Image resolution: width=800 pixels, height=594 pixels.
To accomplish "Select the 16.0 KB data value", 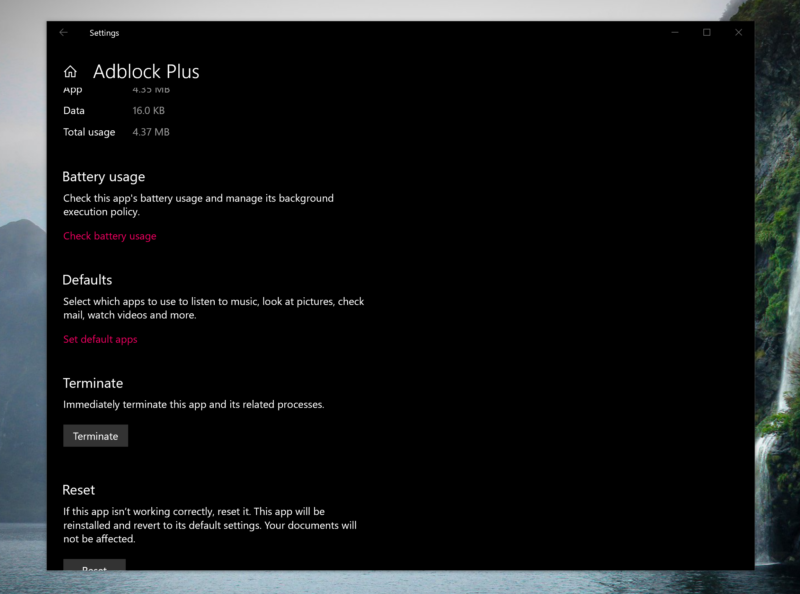I will click(148, 110).
